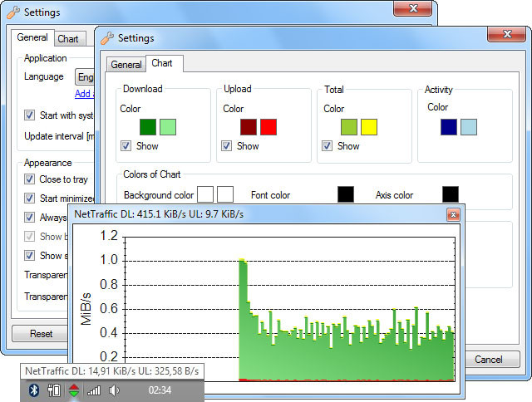
Task: Click the NetTraffic red-green arrows tray icon
Action: click(x=74, y=390)
